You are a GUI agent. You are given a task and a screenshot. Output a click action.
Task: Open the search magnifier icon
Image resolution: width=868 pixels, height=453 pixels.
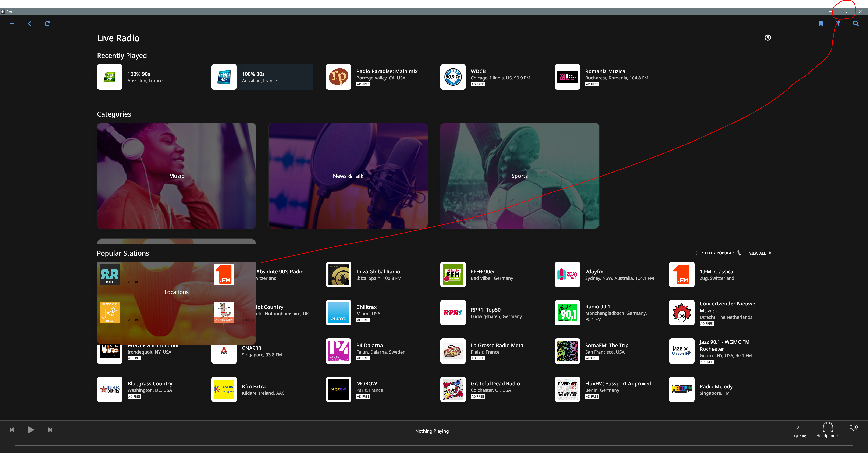coord(856,24)
